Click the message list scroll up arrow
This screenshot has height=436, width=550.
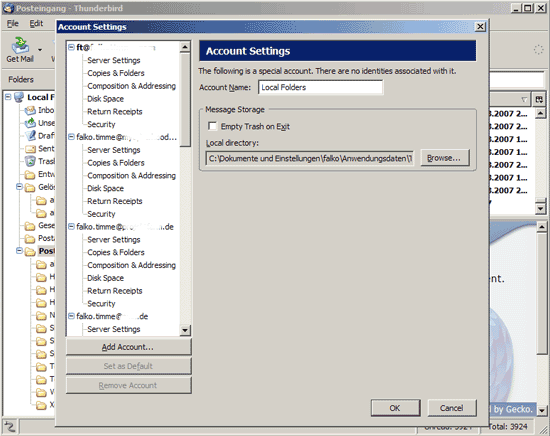pyautogui.click(x=541, y=113)
